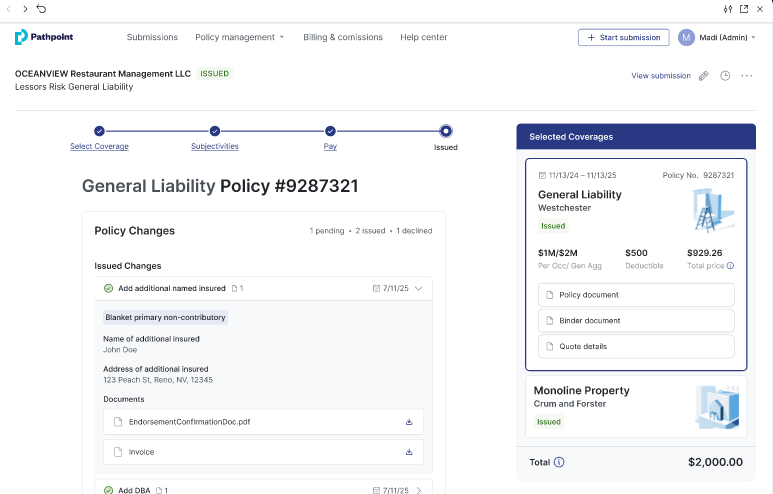This screenshot has width=773, height=494.
Task: Click the Subjectivities step circle
Action: tap(215, 130)
